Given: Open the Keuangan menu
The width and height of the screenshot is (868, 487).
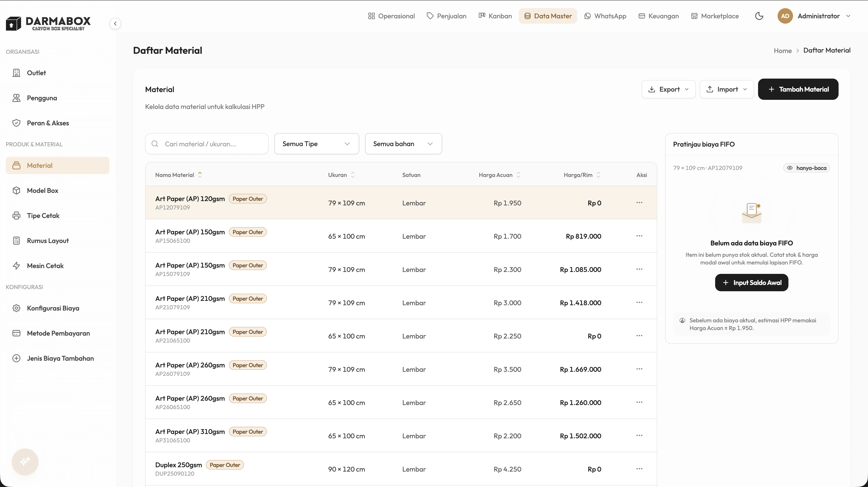Looking at the screenshot, I should pos(658,16).
